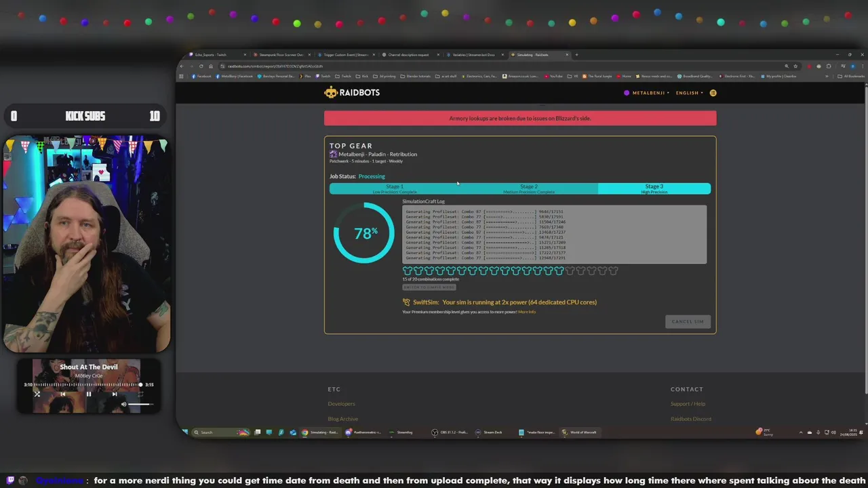Open the Stream Deck taskbar item
The height and width of the screenshot is (488, 868).
point(490,432)
